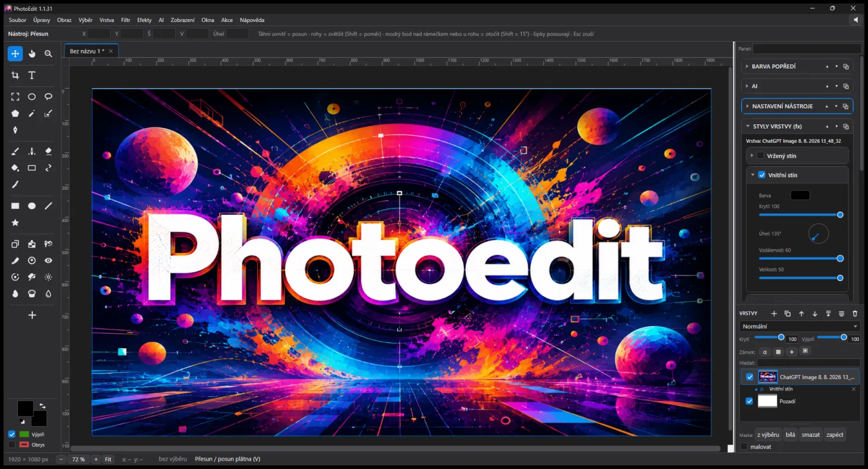
Task: Delete the layer with the trash icon
Action: 855,314
